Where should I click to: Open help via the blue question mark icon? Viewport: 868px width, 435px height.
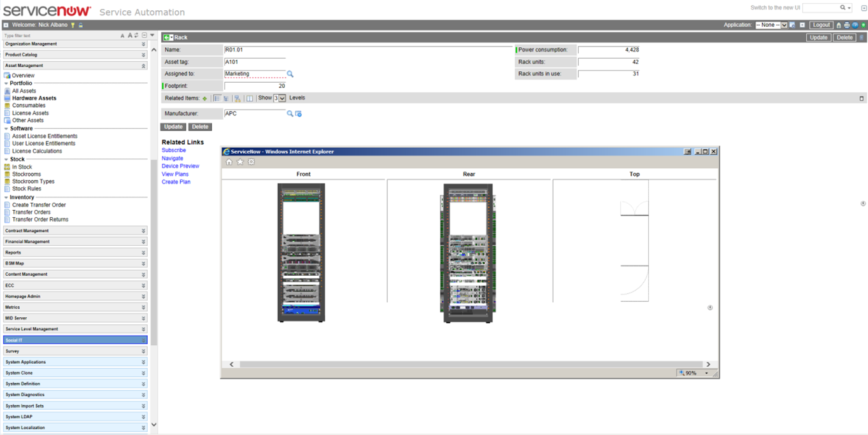tap(855, 25)
